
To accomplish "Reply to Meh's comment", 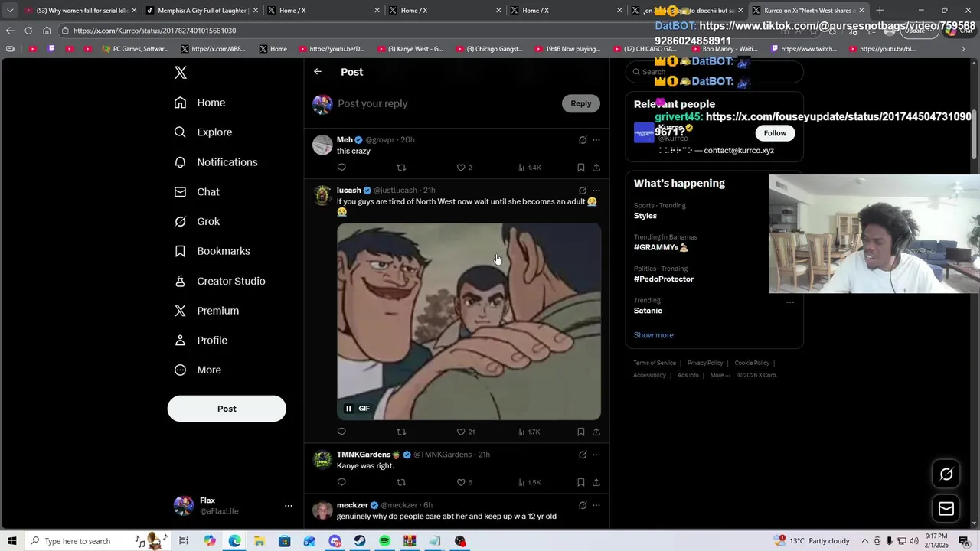I will click(x=341, y=168).
